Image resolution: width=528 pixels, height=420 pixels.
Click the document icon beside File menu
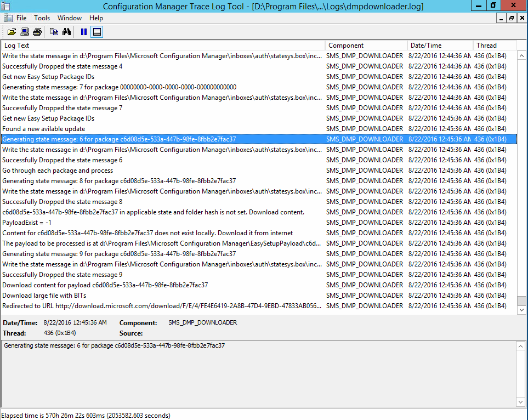(x=8, y=18)
